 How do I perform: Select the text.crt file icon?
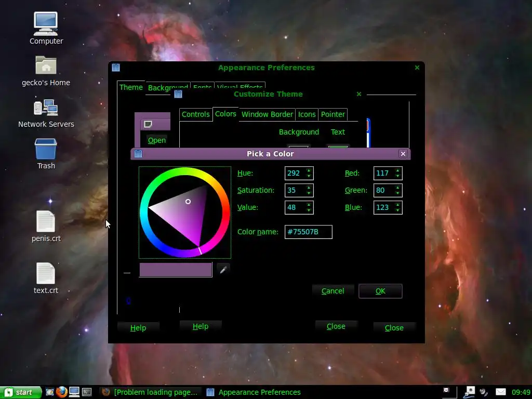[46, 273]
